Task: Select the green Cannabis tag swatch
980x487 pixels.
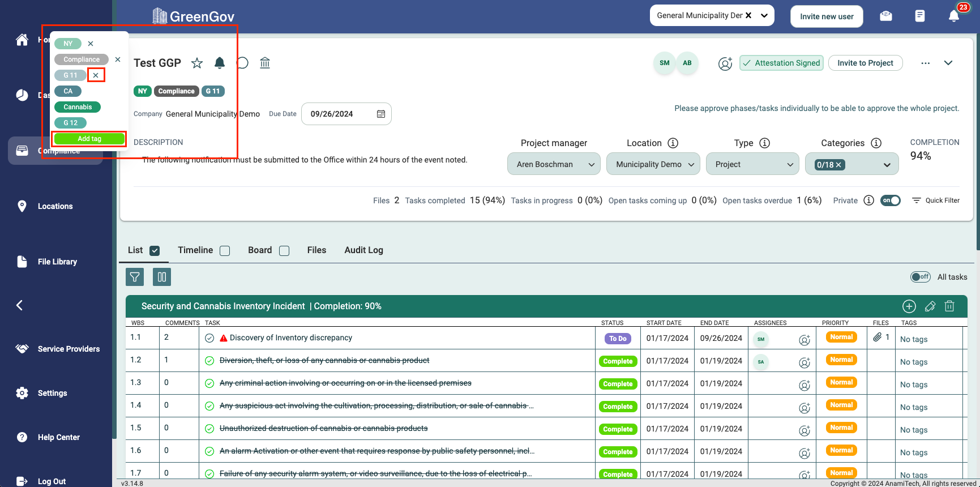Action: point(78,107)
